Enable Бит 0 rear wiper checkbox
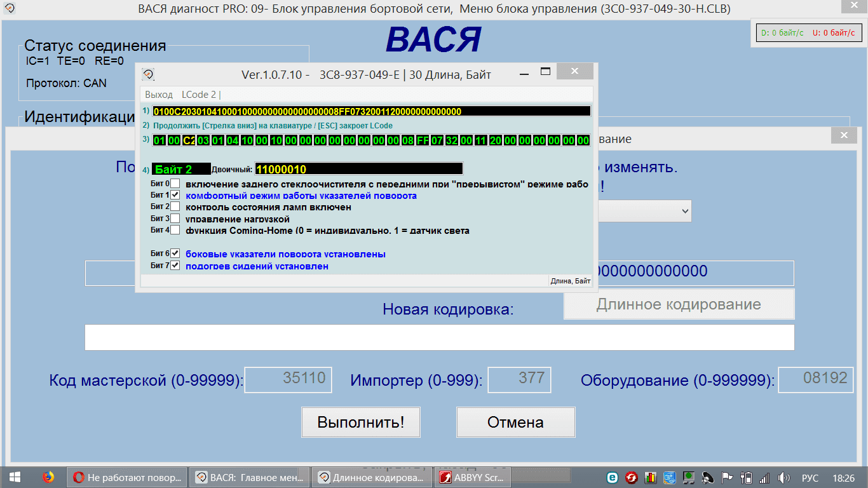The image size is (868, 488). [x=175, y=184]
